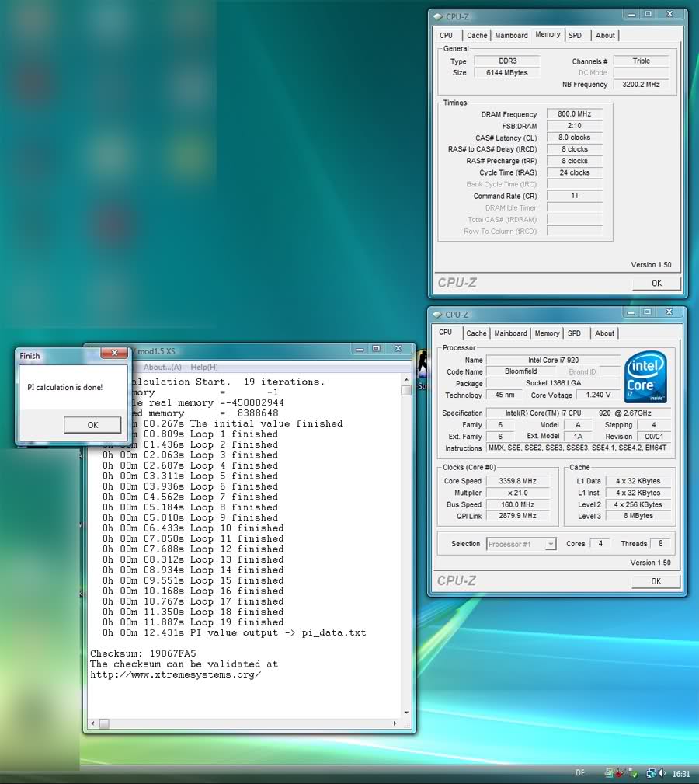Click the up arrow of Super PI's vertical scrollbar

coord(406,381)
